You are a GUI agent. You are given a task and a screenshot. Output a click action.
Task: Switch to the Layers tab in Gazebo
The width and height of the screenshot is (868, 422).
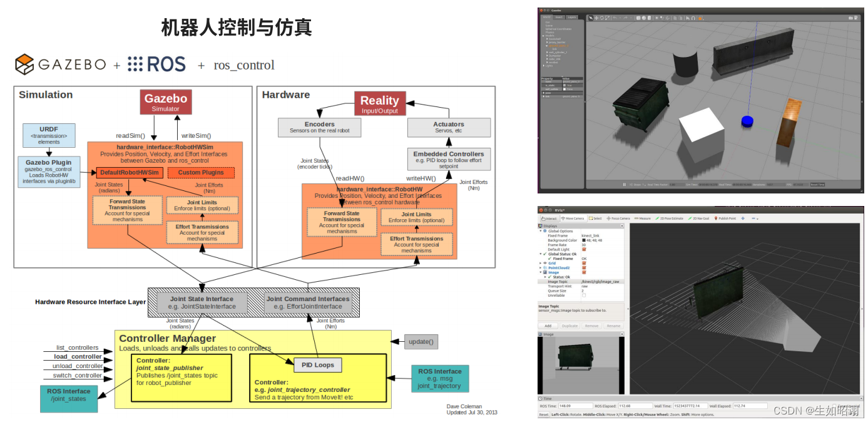coord(572,18)
